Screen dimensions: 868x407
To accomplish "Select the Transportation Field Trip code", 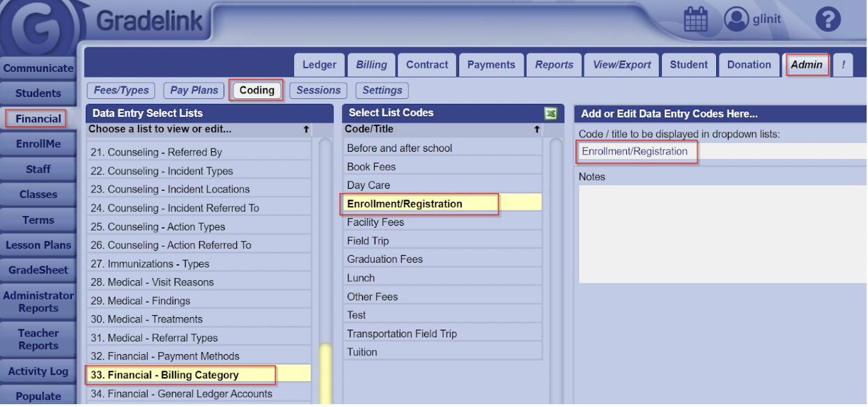I will [442, 333].
